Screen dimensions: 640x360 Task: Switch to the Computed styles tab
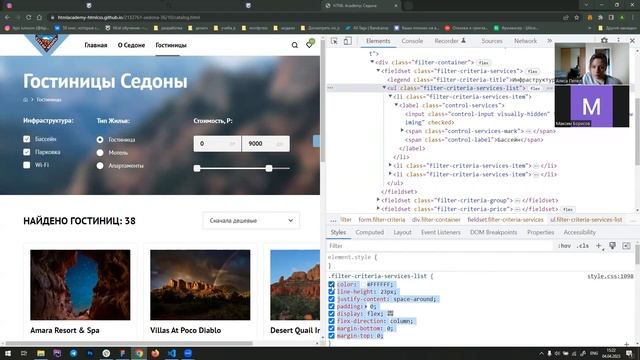369,232
